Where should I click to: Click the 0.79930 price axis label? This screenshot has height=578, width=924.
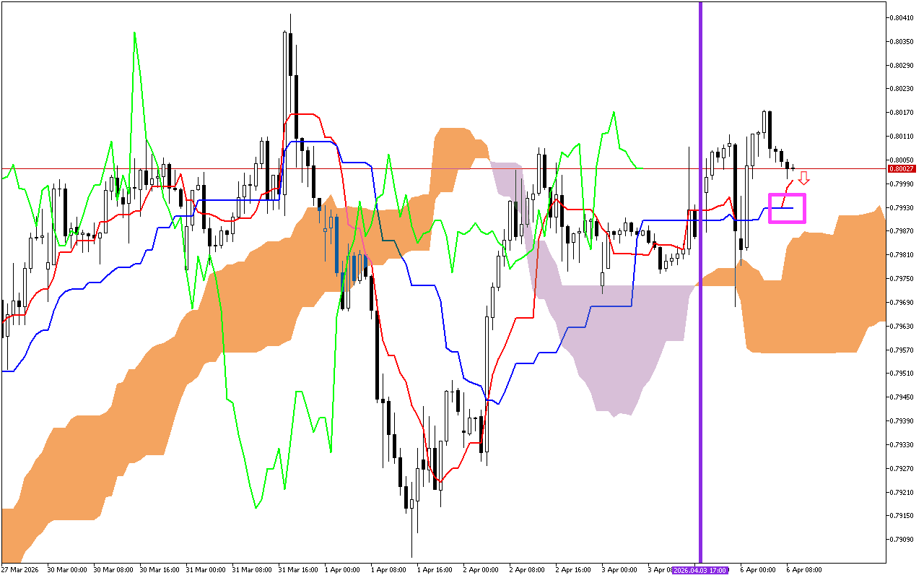pos(904,207)
